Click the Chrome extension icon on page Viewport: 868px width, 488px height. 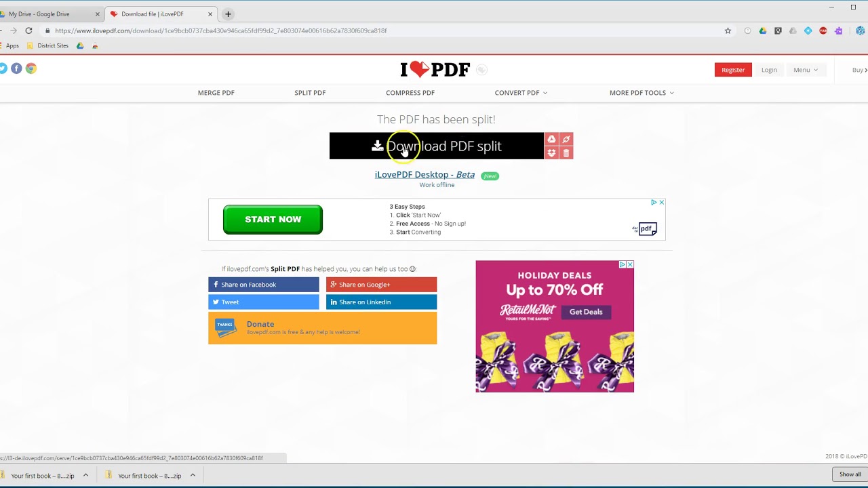(x=31, y=68)
